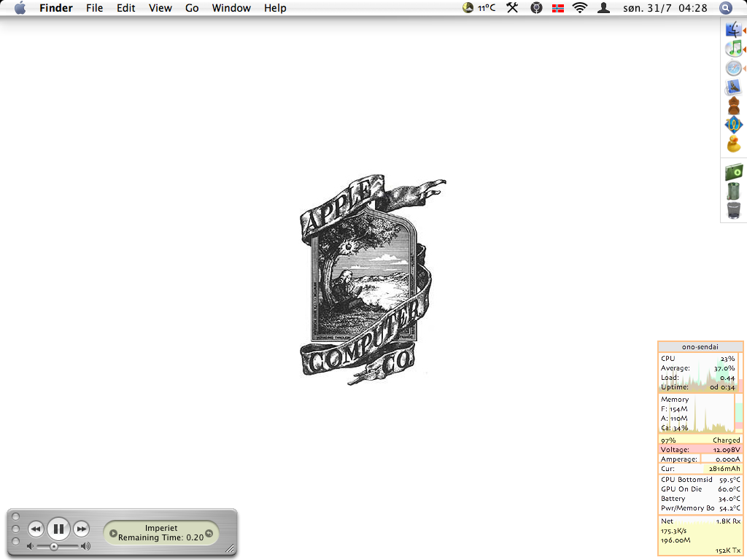The width and height of the screenshot is (747, 560).
Task: Click the Pwr/Memory Bo temperature row
Action: click(x=700, y=508)
